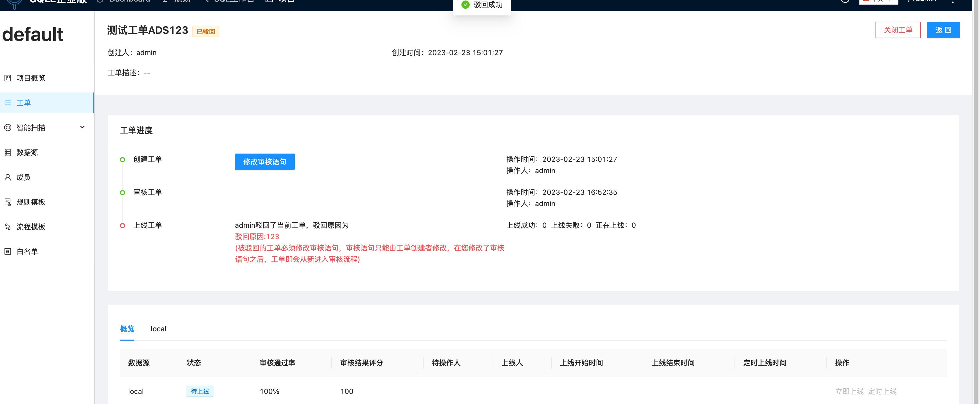Viewport: 980px width, 404px height.
Task: Open 流程模板 via its sidebar icon
Action: 8,226
